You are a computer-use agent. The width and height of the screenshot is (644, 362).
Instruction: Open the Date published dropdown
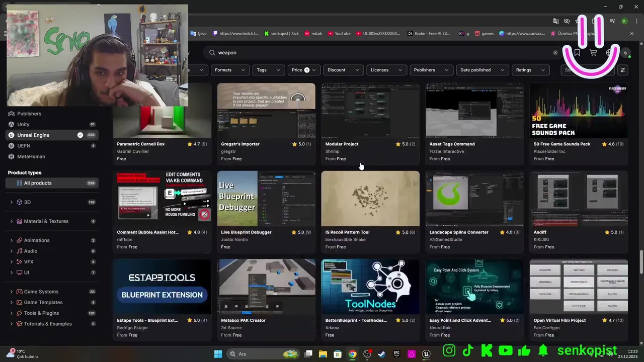click(482, 70)
